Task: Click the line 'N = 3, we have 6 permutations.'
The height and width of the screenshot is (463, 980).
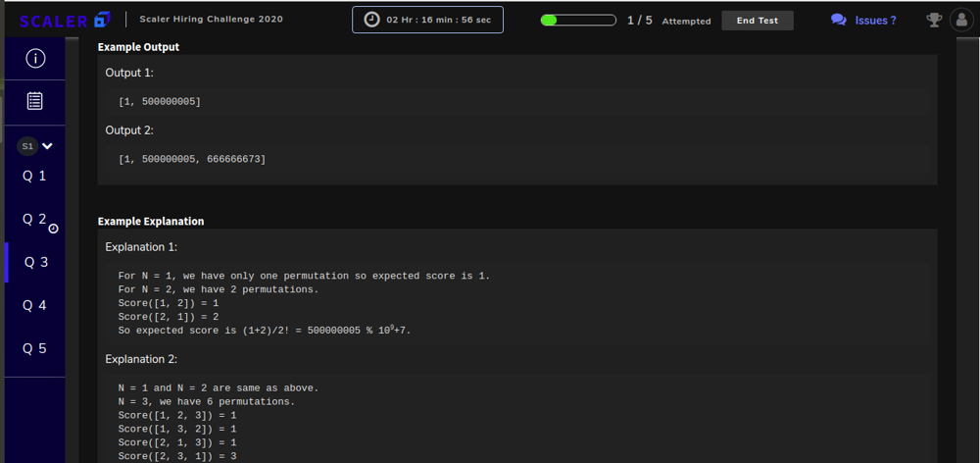Action: tap(206, 401)
